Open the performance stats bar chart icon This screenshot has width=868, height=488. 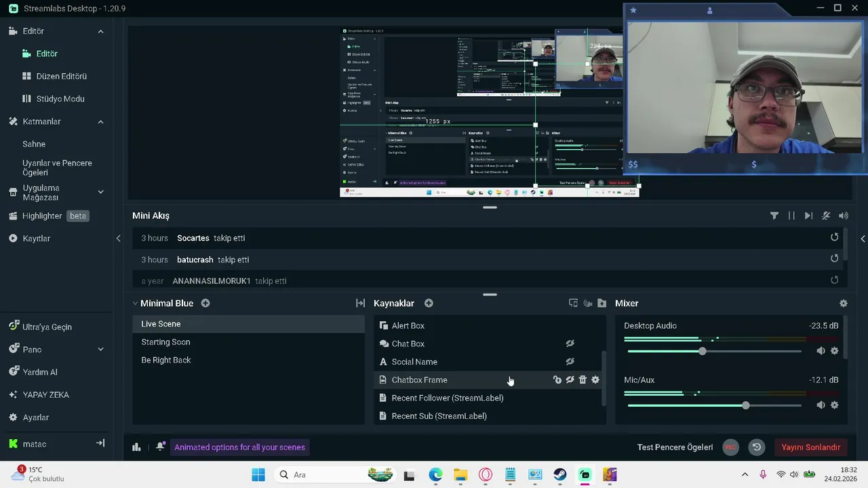pyautogui.click(x=136, y=447)
